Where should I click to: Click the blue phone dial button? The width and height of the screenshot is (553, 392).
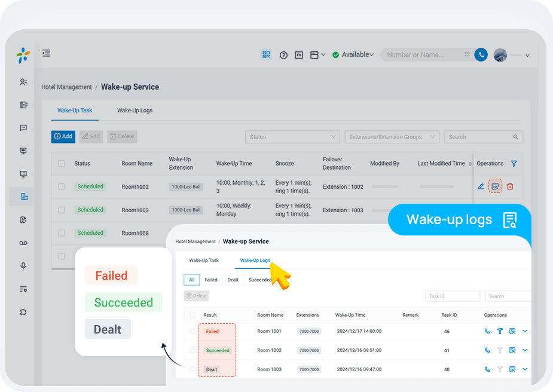click(x=481, y=54)
